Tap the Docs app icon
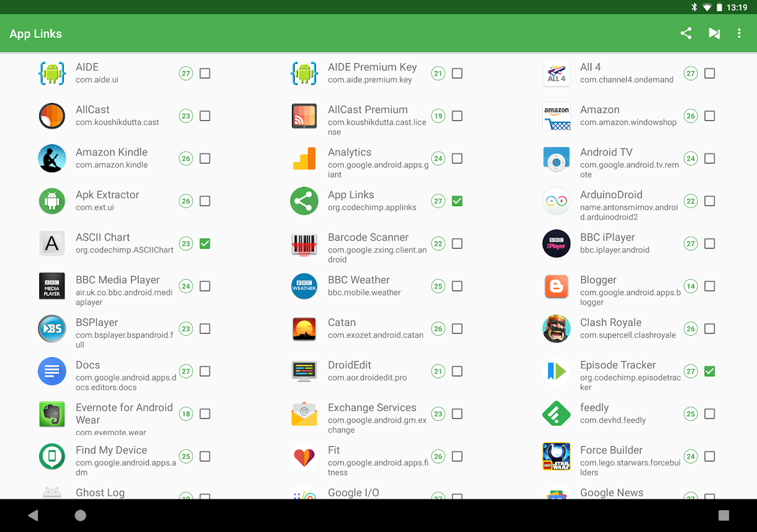 point(52,371)
